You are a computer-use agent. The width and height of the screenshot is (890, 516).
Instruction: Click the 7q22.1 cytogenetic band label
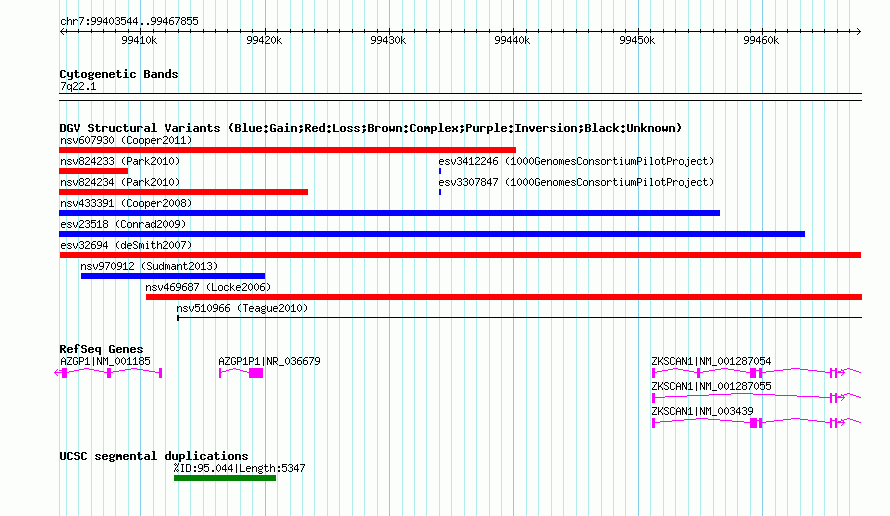78,86
